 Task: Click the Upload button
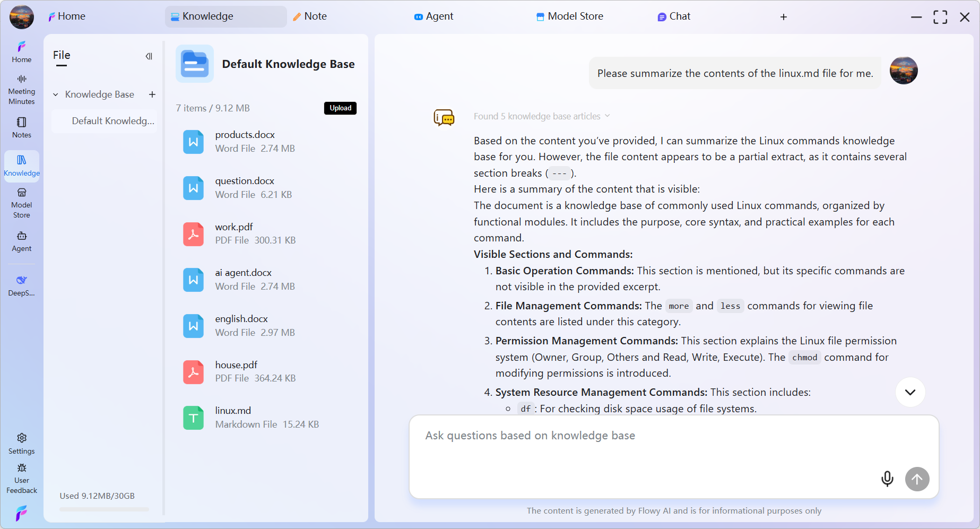340,108
